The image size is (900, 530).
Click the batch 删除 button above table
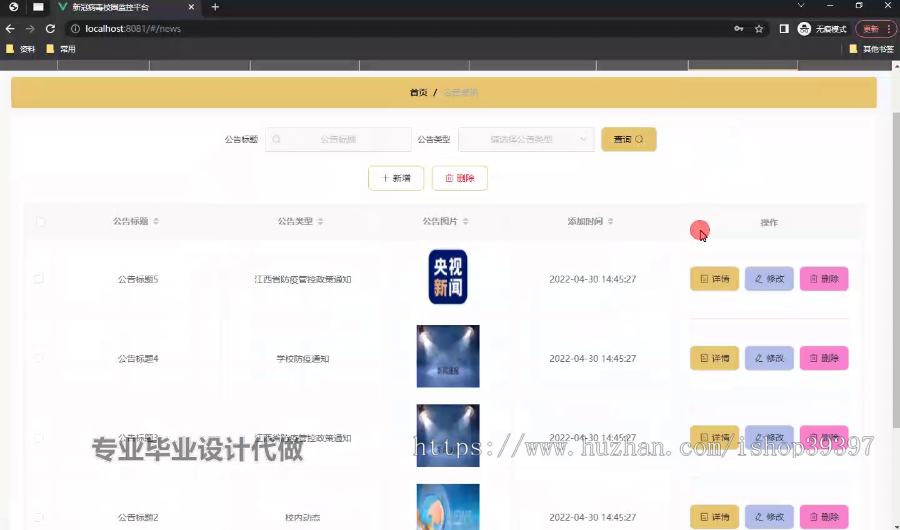tap(460, 178)
